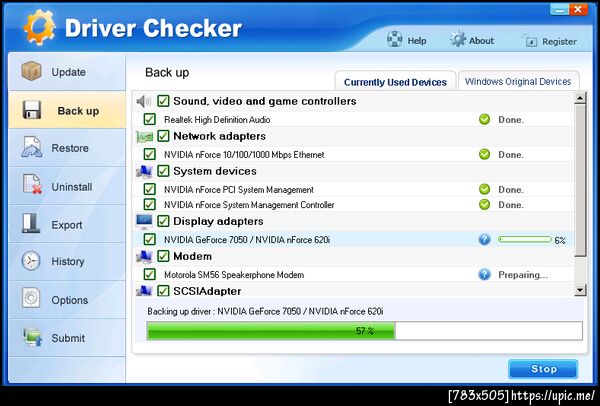Open Options section label
The width and height of the screenshot is (600, 406).
coord(70,300)
